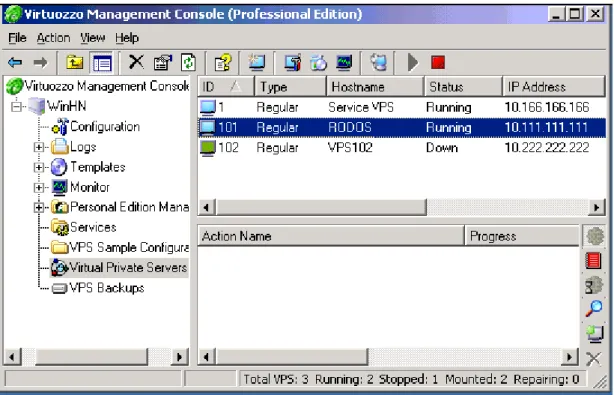Start the VPS with the play icon
Viewport: 614px width, 395px height.
(x=413, y=62)
